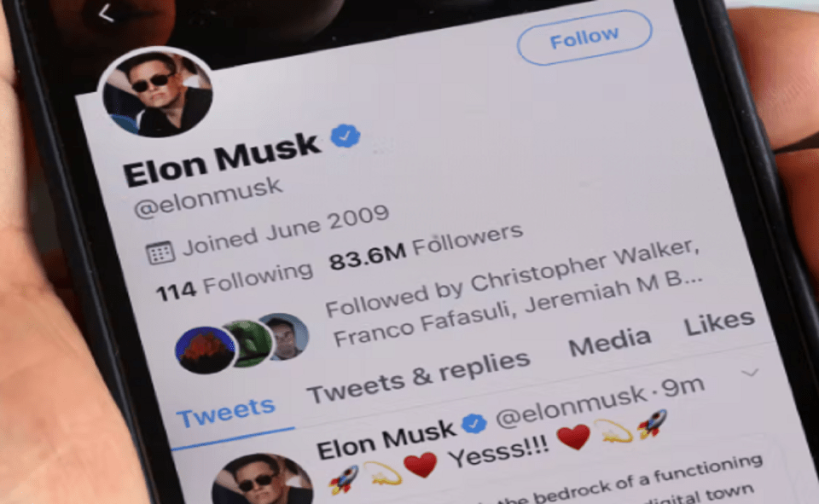Tap the tweet author's small avatar

point(263,480)
